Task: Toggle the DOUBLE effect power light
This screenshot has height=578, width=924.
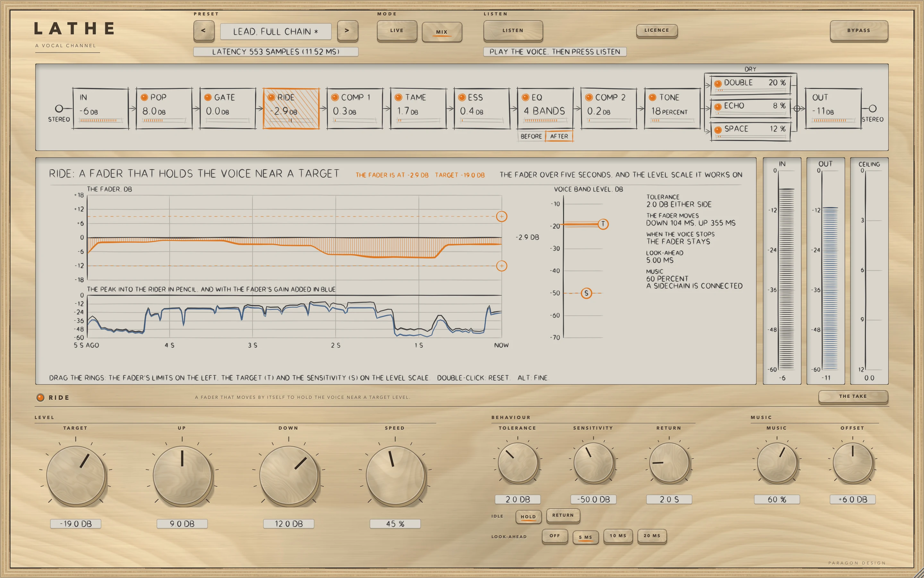Action: [718, 83]
